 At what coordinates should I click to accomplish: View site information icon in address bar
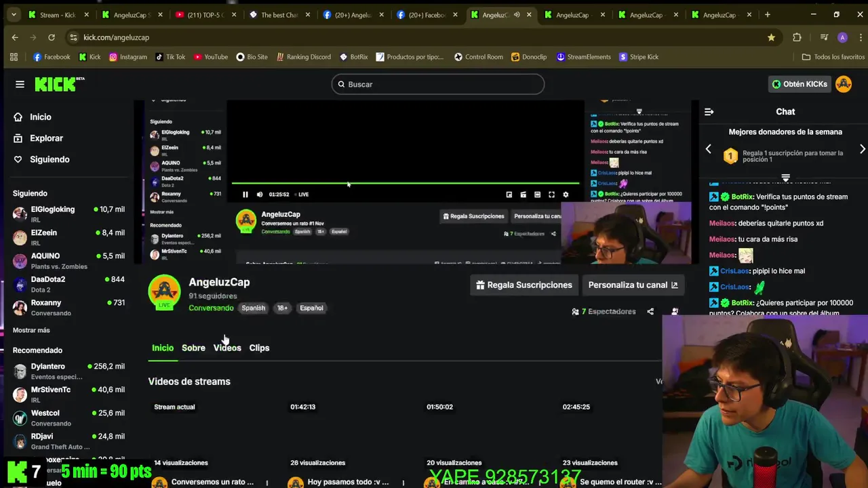pos(75,37)
